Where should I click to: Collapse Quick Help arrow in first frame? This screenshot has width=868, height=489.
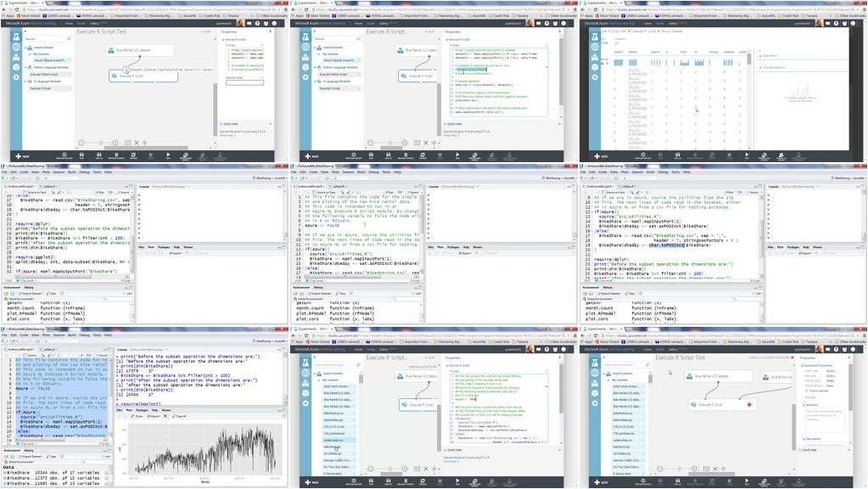270,123
